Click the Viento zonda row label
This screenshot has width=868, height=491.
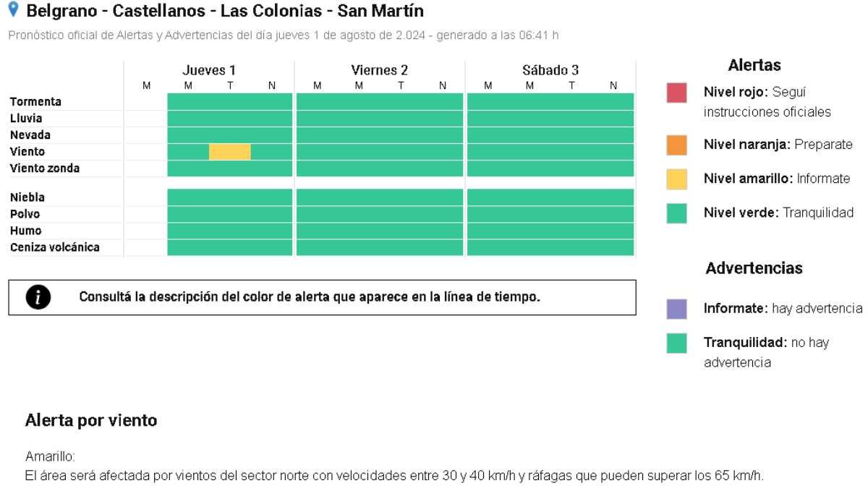coord(45,168)
